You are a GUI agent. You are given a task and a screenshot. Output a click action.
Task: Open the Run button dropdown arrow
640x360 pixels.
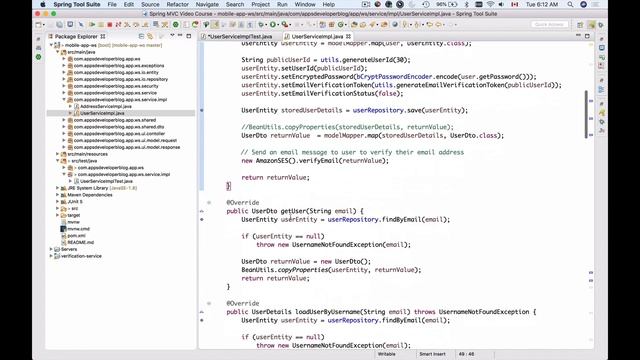tap(278, 25)
